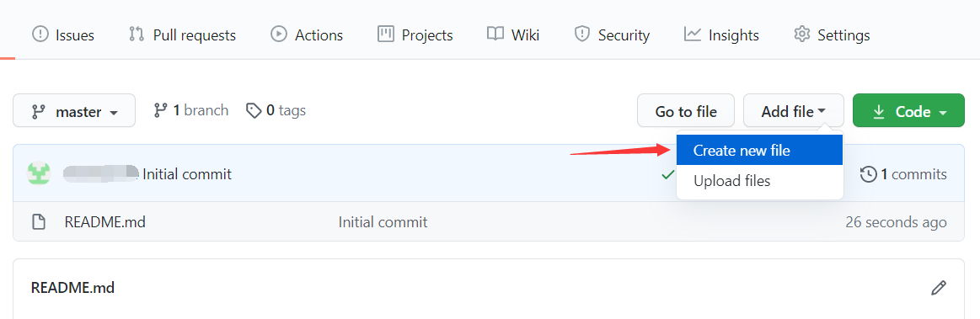The width and height of the screenshot is (980, 319).
Task: Collapse the Add file dropdown
Action: point(794,110)
